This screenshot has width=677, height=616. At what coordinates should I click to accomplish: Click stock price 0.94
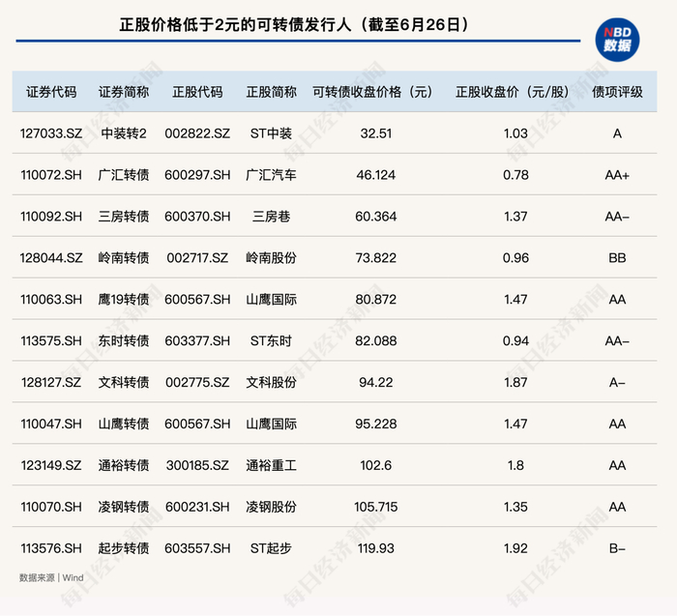click(x=515, y=340)
